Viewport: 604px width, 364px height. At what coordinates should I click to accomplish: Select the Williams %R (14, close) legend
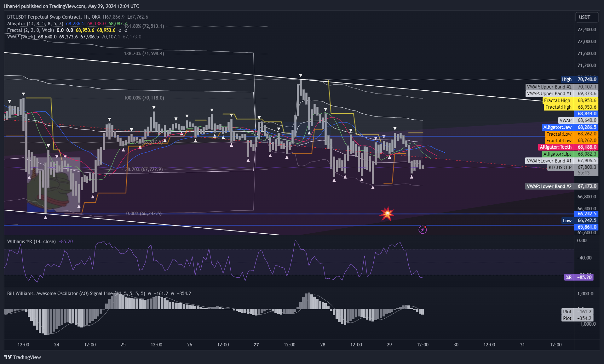pos(31,242)
